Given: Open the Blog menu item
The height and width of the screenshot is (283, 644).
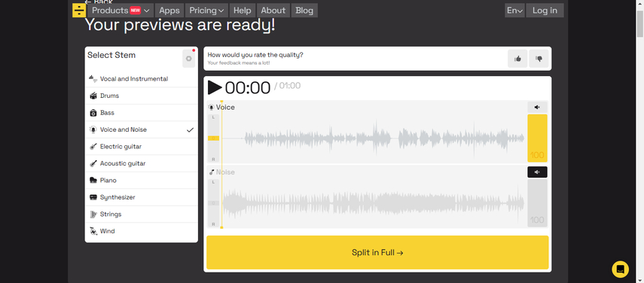Looking at the screenshot, I should point(304,11).
